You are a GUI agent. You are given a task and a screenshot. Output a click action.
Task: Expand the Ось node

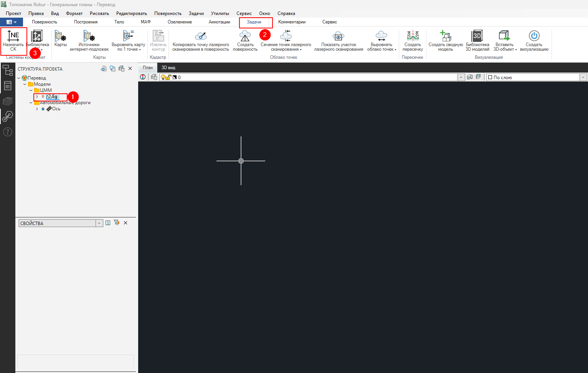[37, 109]
